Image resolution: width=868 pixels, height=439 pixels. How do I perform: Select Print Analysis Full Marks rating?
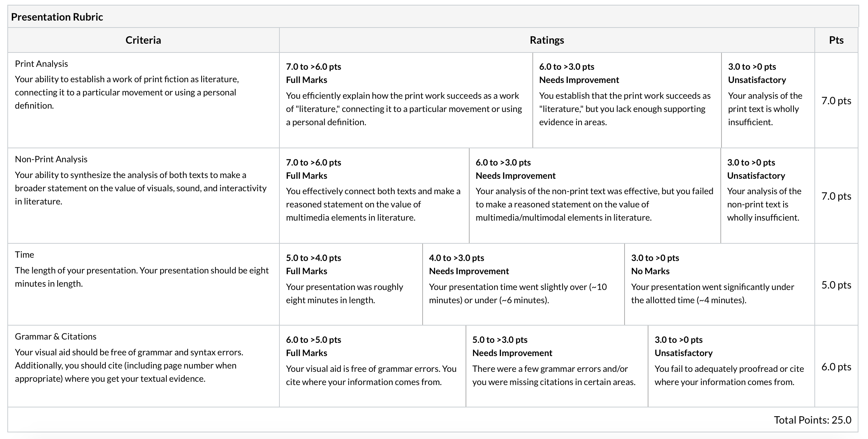[x=406, y=100]
